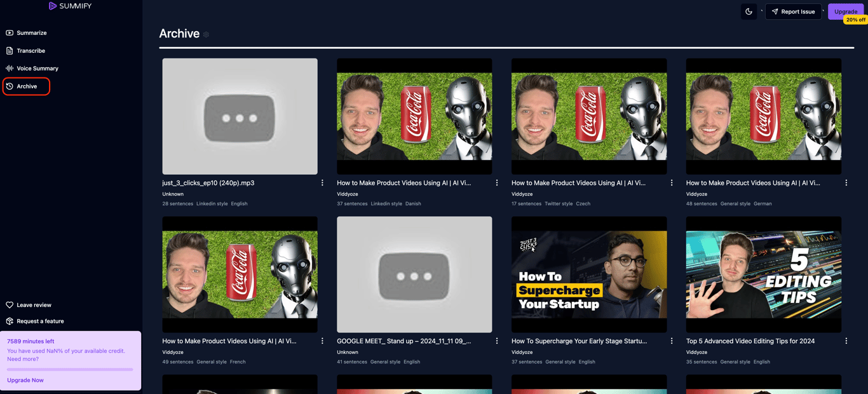
Task: Open the How To Supercharge Your Startup thumbnail
Action: (x=589, y=275)
